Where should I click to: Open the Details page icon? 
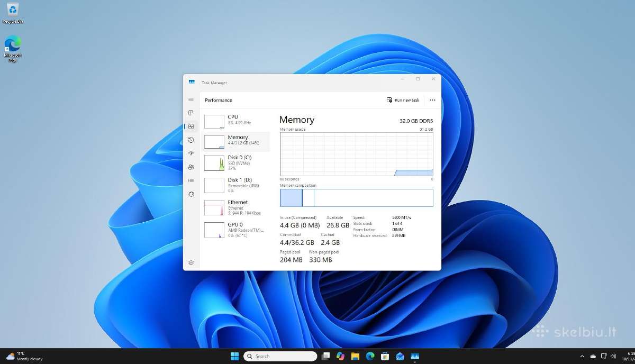[x=191, y=180]
